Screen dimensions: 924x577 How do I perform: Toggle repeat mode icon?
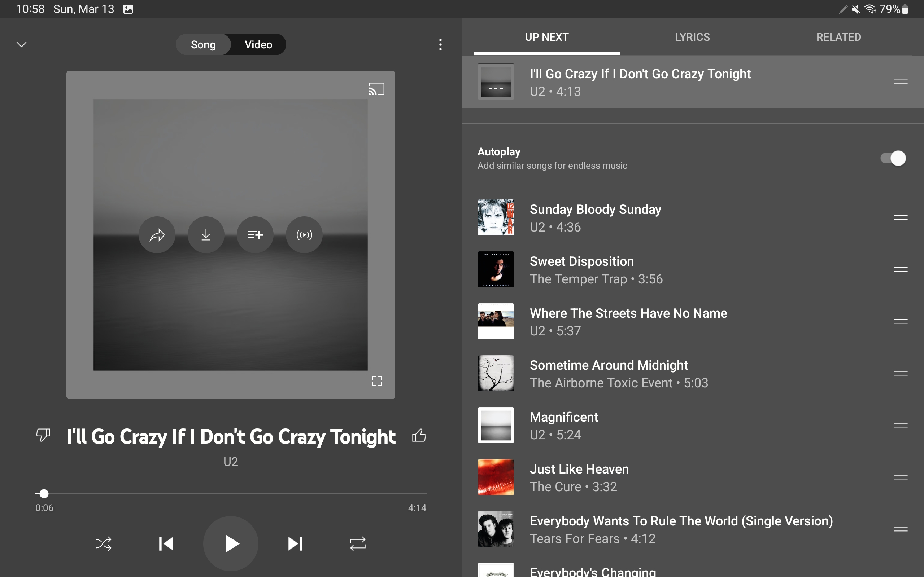358,543
